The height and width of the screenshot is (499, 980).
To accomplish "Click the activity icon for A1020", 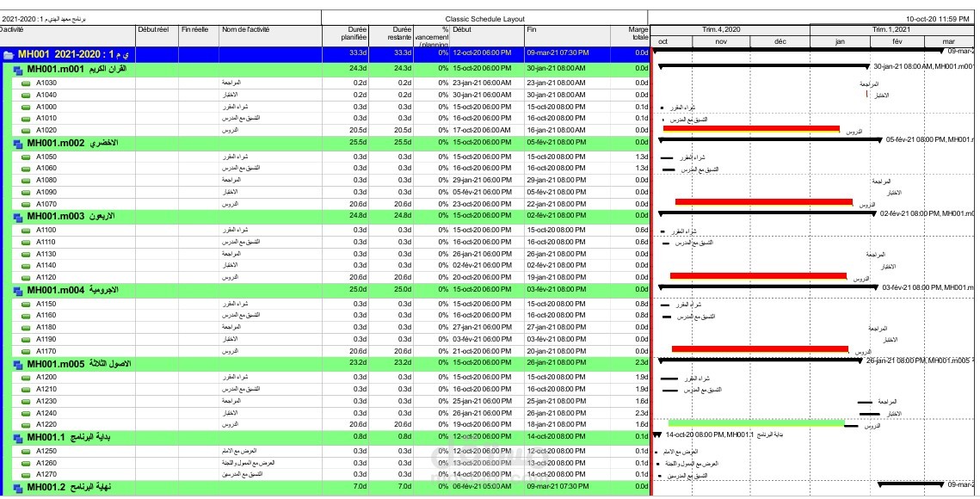I will 26,131.
